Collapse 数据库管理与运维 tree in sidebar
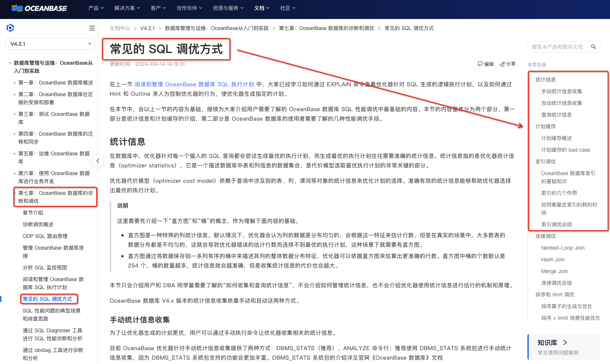 click(x=9, y=63)
